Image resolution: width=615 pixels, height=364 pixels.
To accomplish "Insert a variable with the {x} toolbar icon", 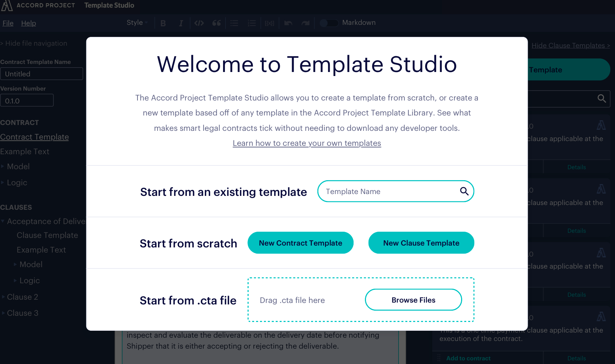I will click(269, 23).
